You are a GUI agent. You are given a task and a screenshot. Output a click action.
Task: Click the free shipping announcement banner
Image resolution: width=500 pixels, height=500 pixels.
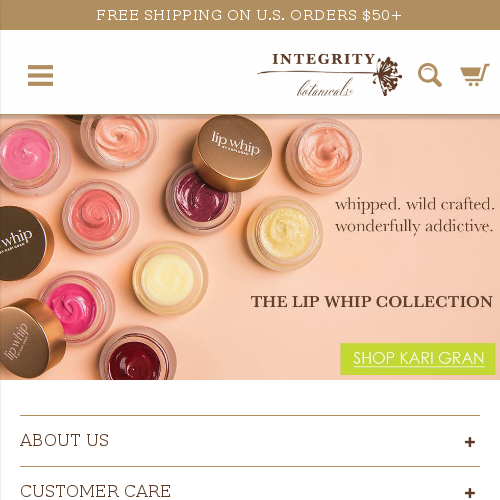coord(250,15)
